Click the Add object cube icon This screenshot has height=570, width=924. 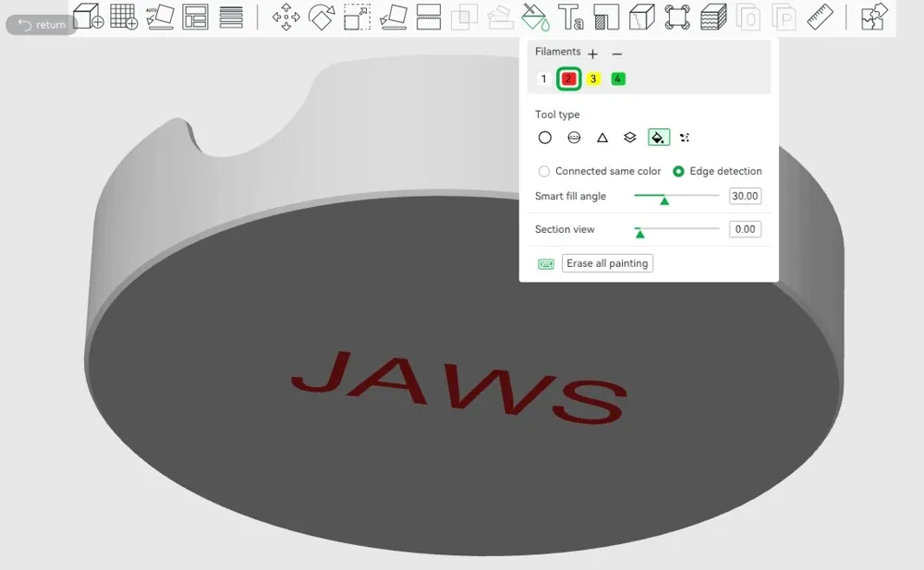tap(89, 17)
